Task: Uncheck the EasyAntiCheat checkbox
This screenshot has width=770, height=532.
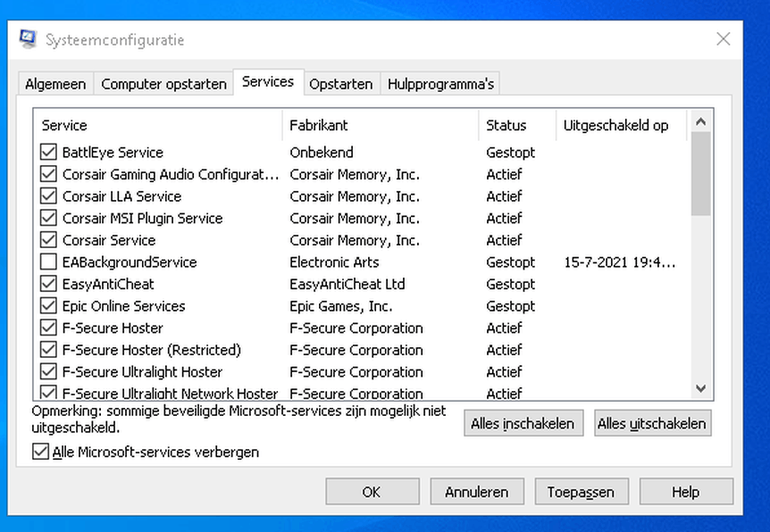Action: point(48,284)
